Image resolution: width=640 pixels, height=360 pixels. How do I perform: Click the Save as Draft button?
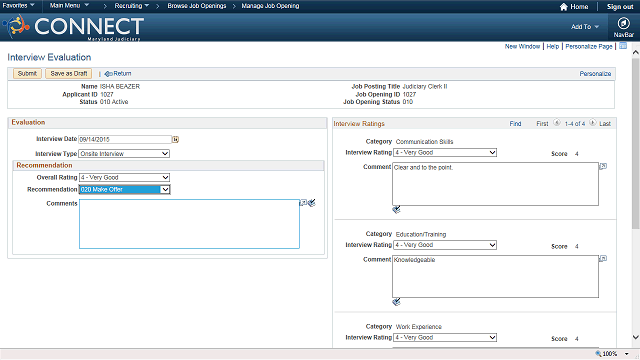(69, 73)
